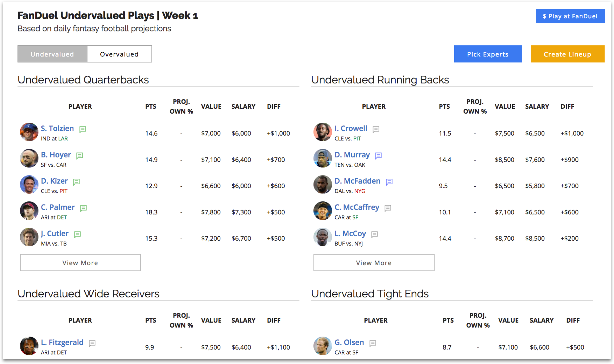
Task: Open the gray note icon beside I. Crowell
Action: point(376,129)
